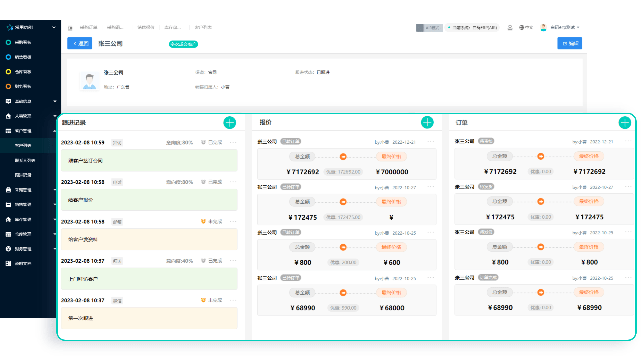Open more options for 2022-12-21 quote
The height and width of the screenshot is (362, 644).
click(x=431, y=141)
